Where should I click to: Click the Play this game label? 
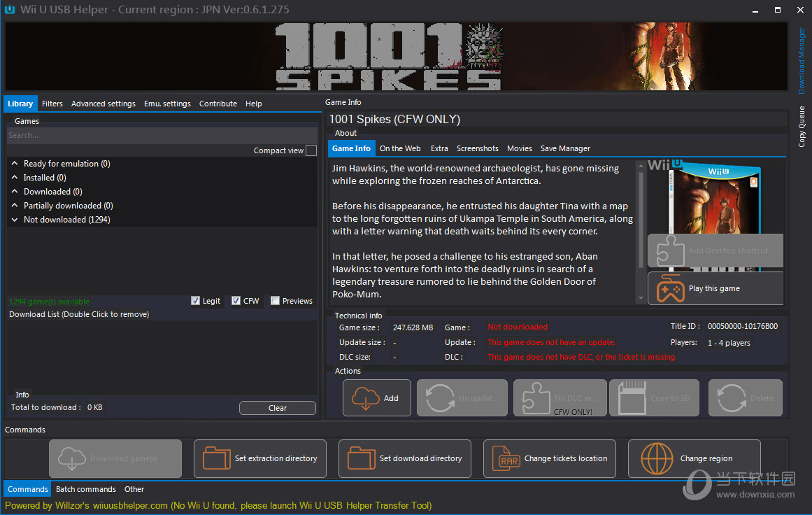(714, 288)
